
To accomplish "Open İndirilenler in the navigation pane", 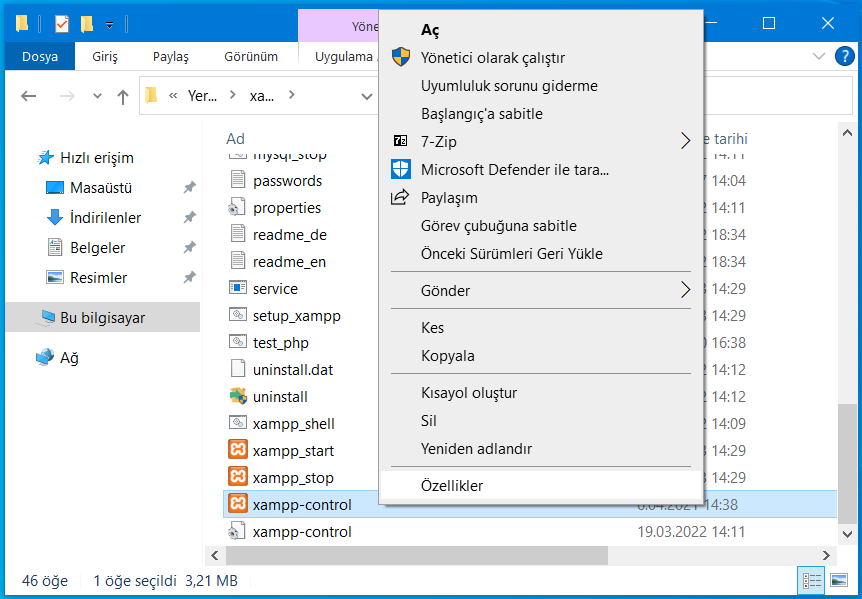I will pos(106,218).
